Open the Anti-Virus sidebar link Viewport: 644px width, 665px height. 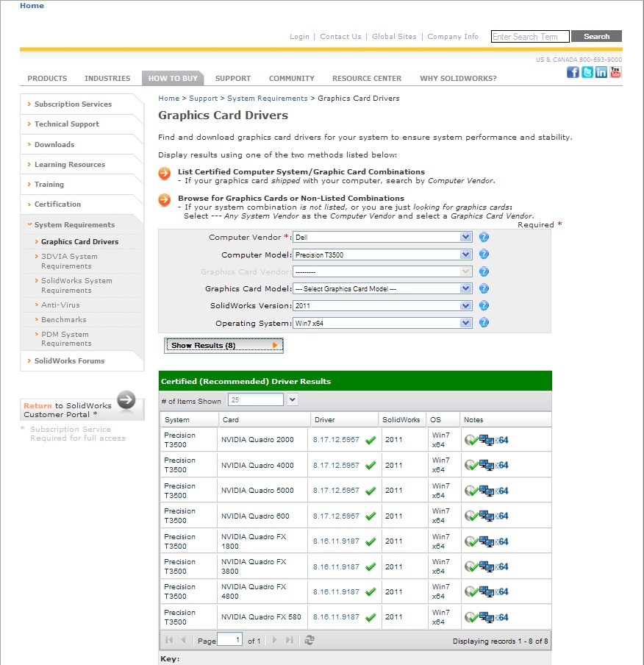click(x=60, y=305)
